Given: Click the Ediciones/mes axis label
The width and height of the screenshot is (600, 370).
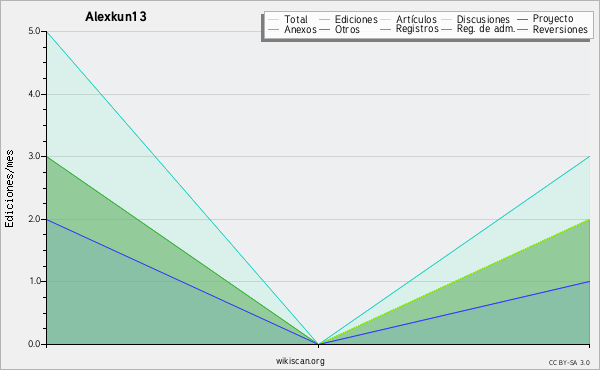Looking at the screenshot, I should point(9,189).
